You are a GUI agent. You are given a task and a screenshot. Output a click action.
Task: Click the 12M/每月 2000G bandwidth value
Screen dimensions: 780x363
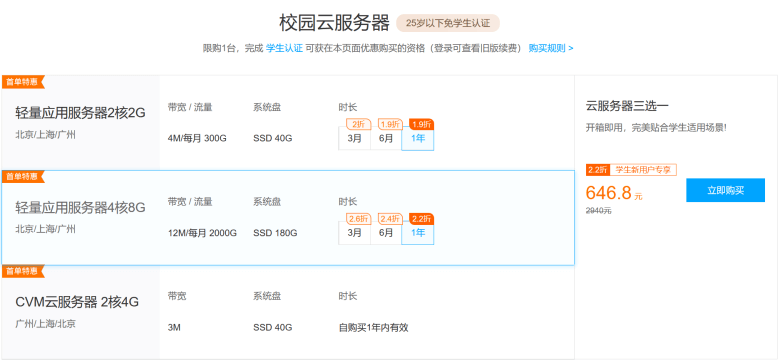(202, 233)
